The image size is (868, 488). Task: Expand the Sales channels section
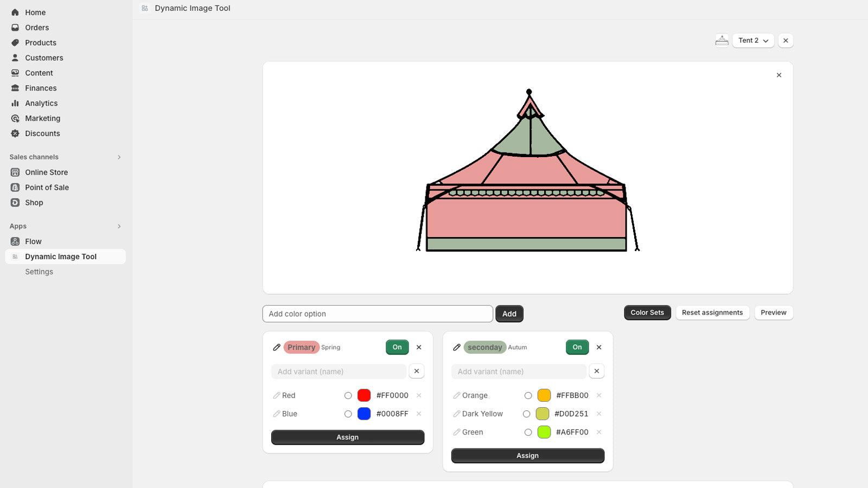(119, 157)
